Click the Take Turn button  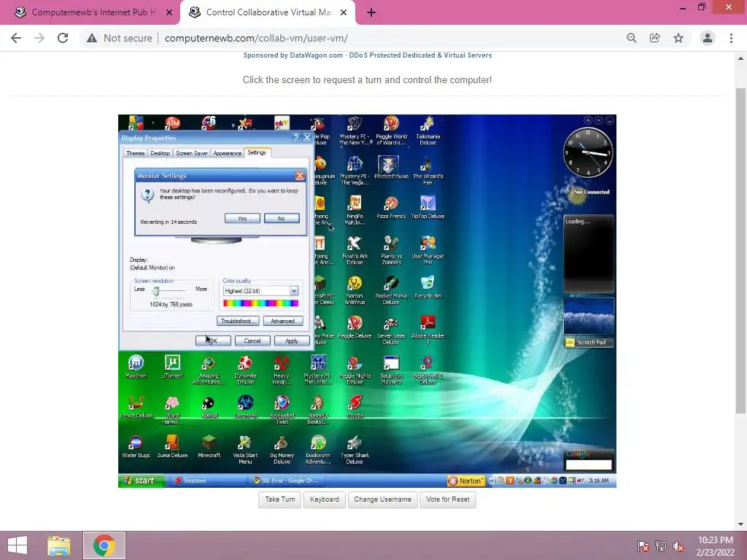[x=279, y=499]
